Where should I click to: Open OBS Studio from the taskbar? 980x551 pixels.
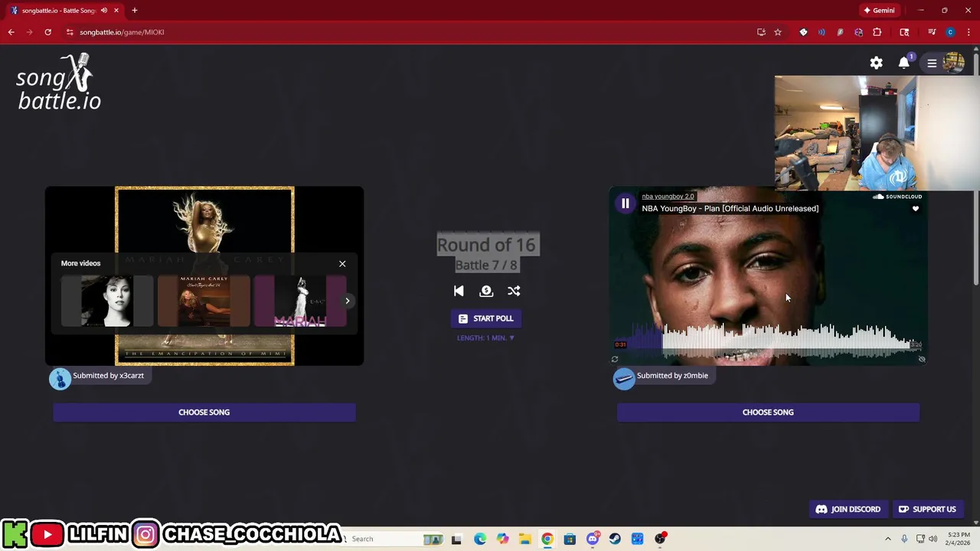[x=660, y=539]
